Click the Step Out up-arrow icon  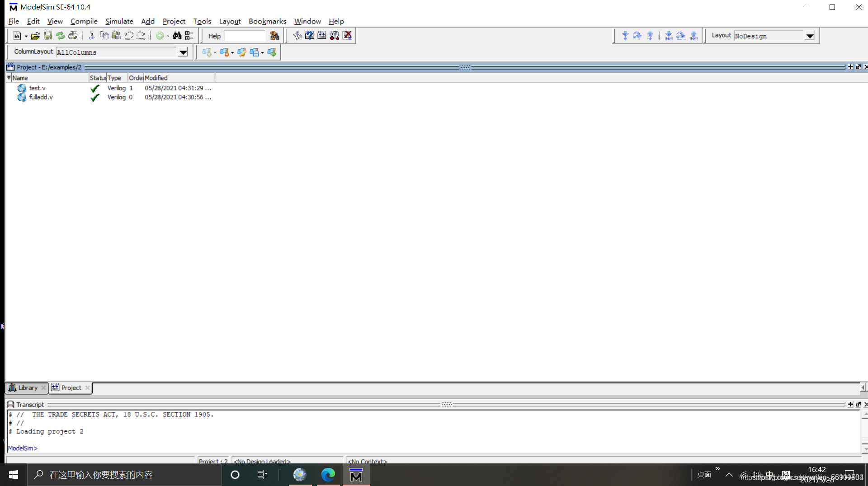(x=650, y=36)
